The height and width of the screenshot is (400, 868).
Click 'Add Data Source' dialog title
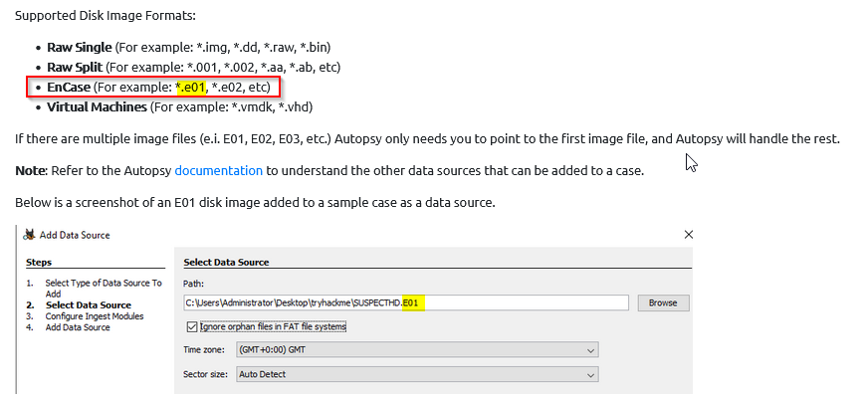(x=75, y=235)
